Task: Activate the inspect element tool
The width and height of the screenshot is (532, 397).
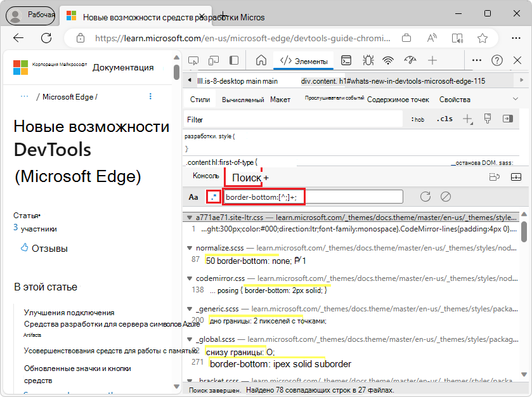Action: coord(193,61)
